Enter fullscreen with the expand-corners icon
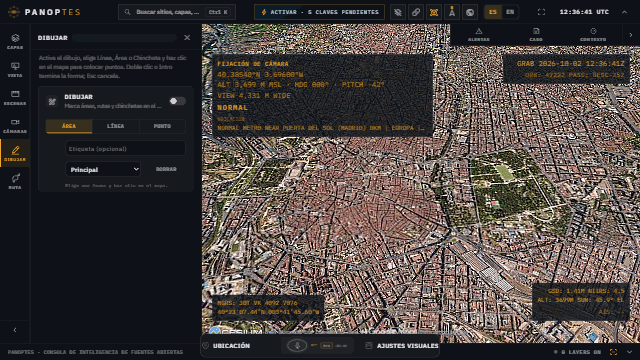Screen dimensions: 640x360 click(x=541, y=12)
